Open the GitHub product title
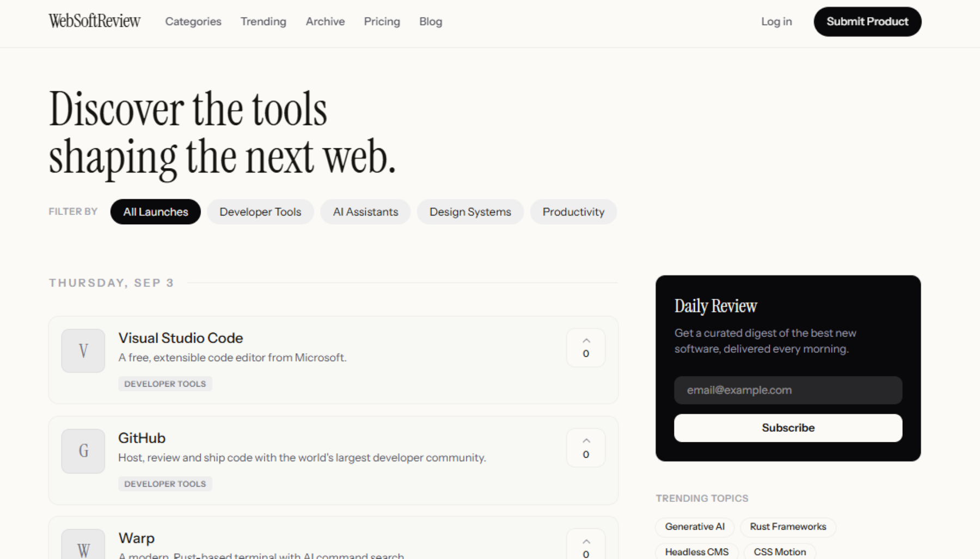This screenshot has width=980, height=559. (x=142, y=438)
